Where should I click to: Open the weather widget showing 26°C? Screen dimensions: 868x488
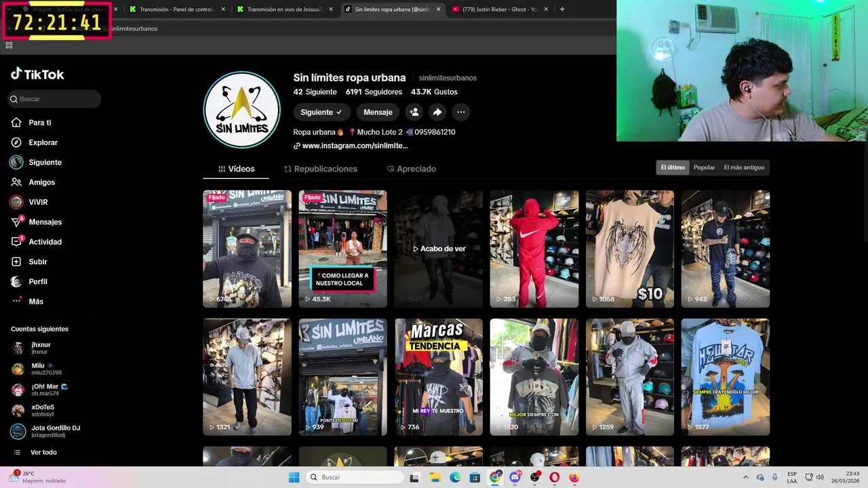(37, 477)
